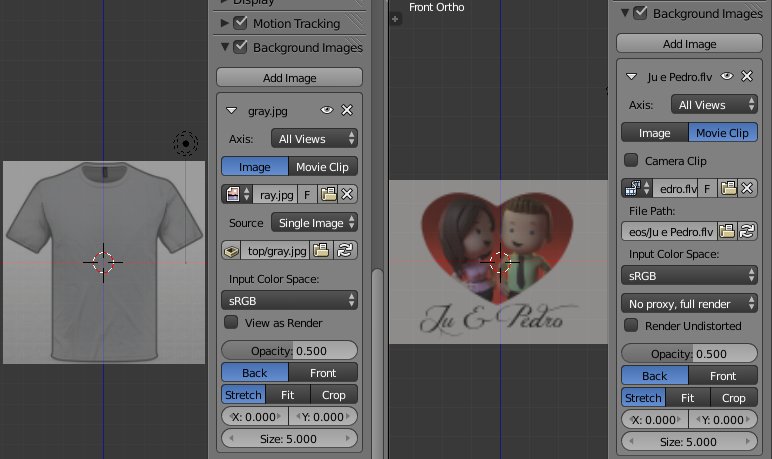Select Stretch framing in left panel
Screen dimensions: 772x459
coord(244,394)
